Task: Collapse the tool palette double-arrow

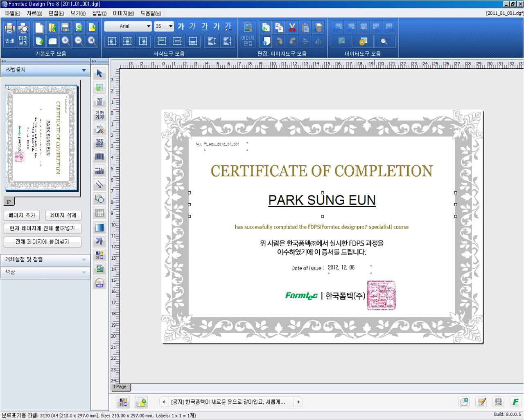Action: coord(95,61)
